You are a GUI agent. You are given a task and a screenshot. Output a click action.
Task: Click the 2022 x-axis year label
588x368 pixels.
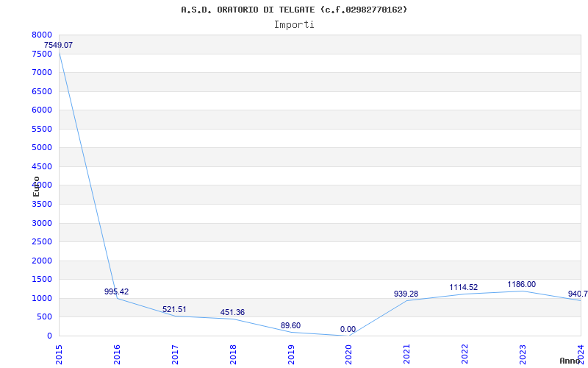click(x=465, y=355)
